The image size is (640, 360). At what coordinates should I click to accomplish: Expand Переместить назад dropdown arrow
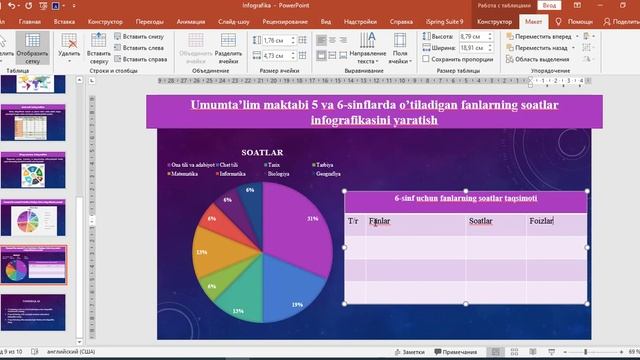point(573,48)
